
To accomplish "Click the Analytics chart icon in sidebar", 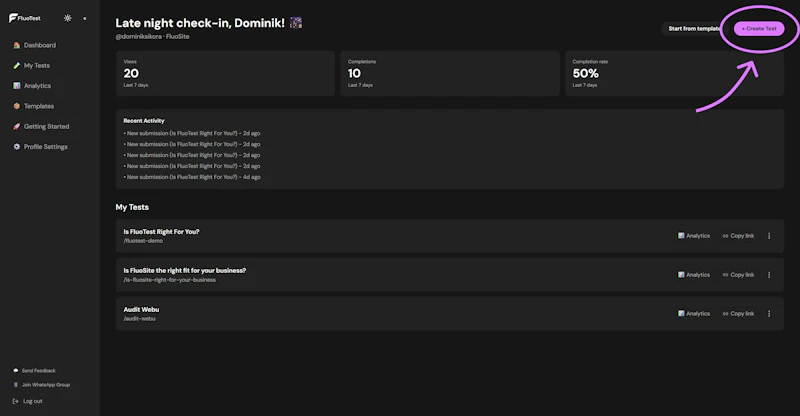I will pos(16,86).
